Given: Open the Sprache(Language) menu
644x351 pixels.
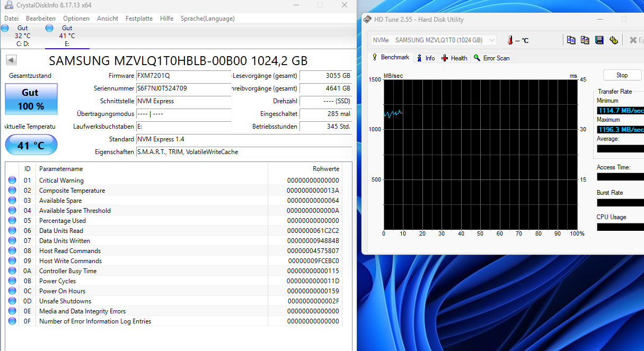Looking at the screenshot, I should tap(207, 19).
